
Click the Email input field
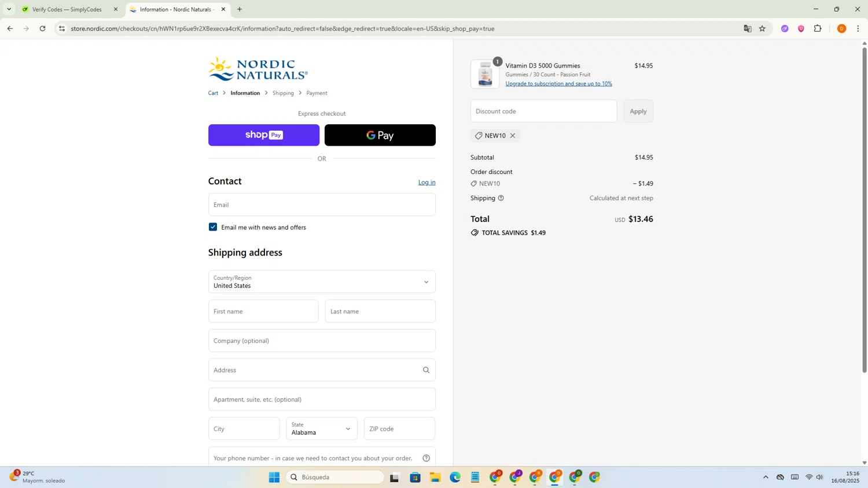point(322,205)
